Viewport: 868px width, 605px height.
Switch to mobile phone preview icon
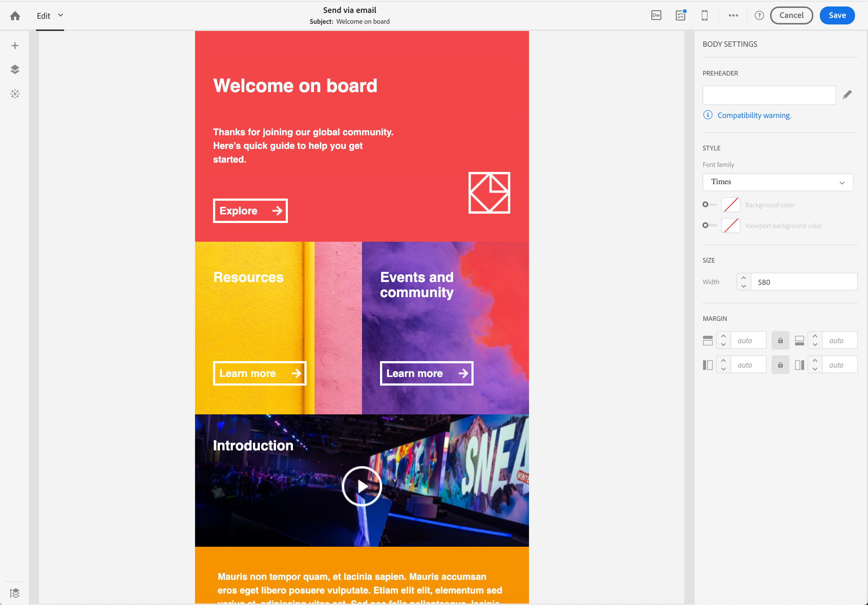point(705,15)
